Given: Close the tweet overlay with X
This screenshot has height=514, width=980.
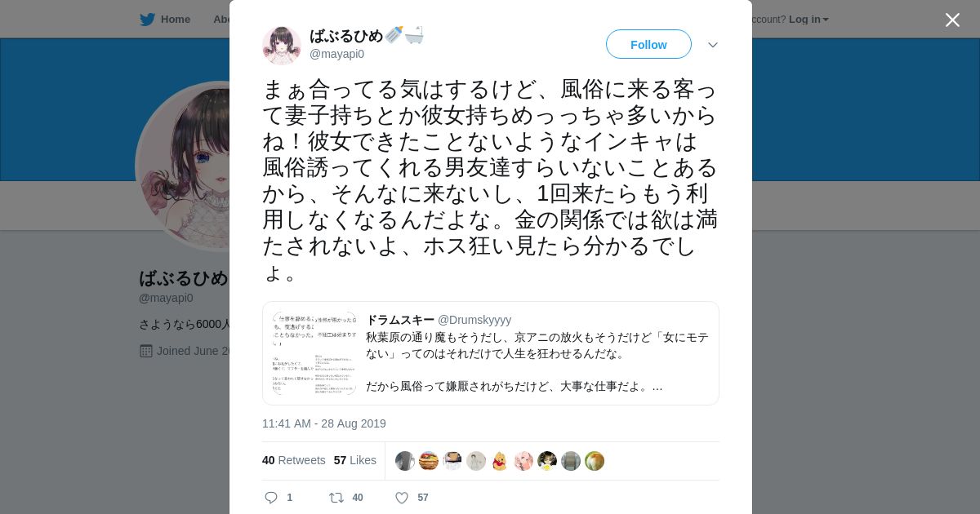Looking at the screenshot, I should pos(952,20).
